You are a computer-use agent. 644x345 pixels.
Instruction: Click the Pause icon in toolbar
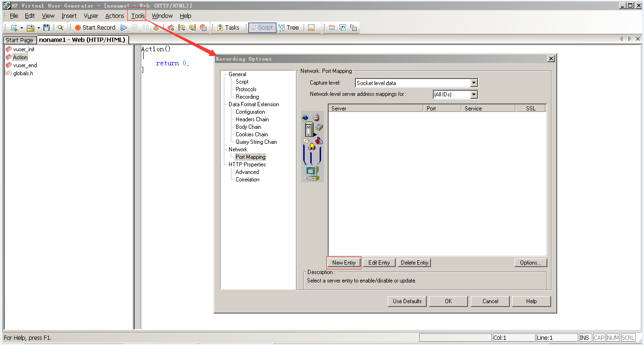[146, 28]
